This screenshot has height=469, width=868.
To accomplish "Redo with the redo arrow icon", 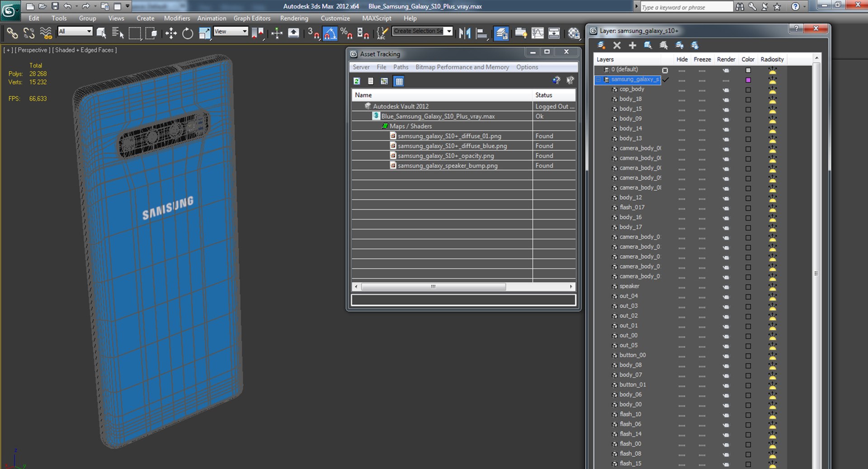I will click(x=85, y=6).
